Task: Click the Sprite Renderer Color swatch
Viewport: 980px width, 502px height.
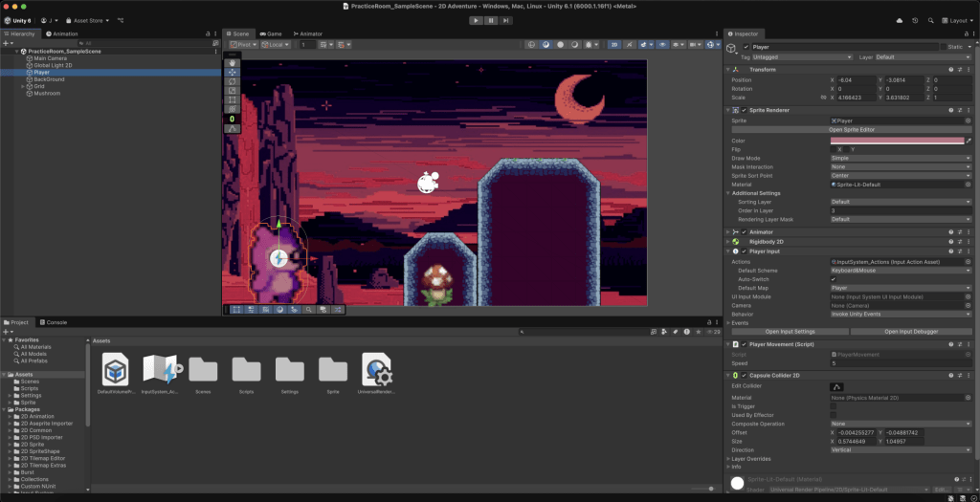Action: [896, 141]
